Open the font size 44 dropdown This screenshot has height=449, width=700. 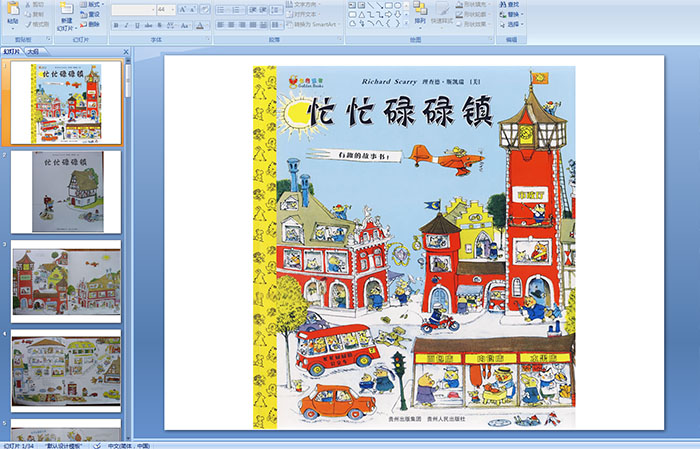click(x=173, y=9)
